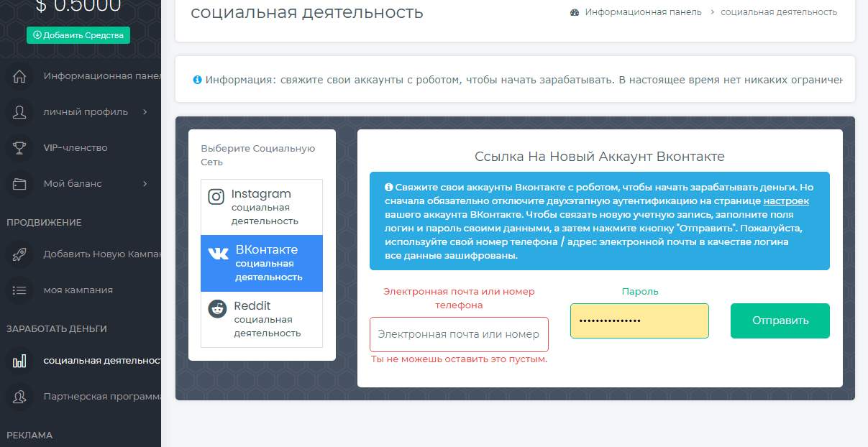Open Информационная панель breadcrumb link
Viewport: 868px width, 447px height.
tap(643, 12)
